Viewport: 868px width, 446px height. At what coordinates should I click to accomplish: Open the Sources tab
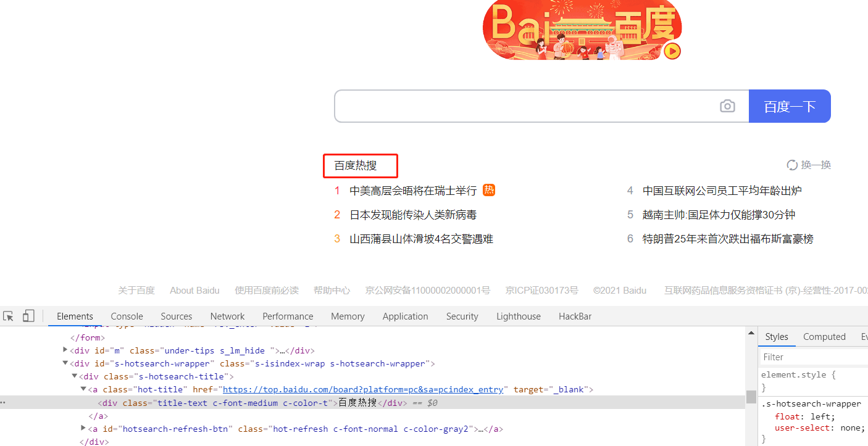(x=177, y=316)
